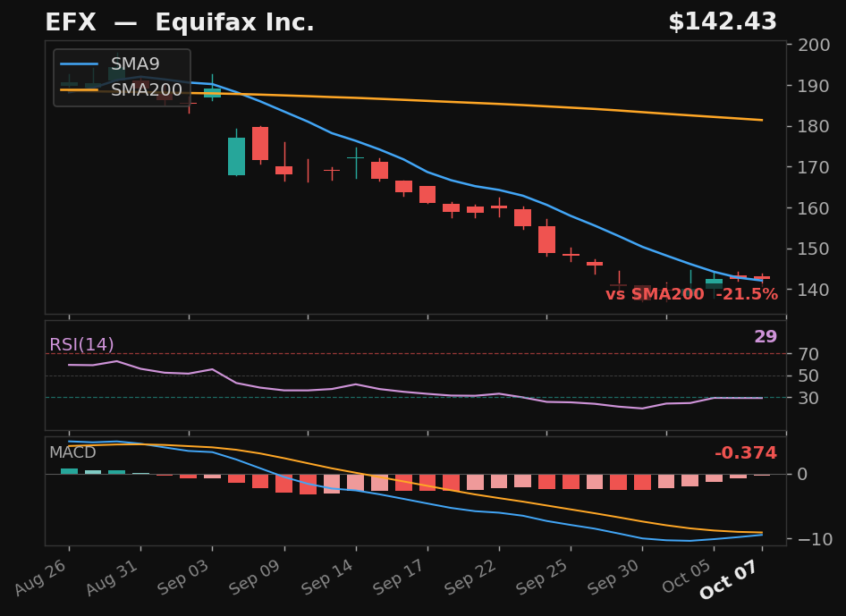
Task: Click the green Oct 05 candlestick
Action: click(x=715, y=283)
